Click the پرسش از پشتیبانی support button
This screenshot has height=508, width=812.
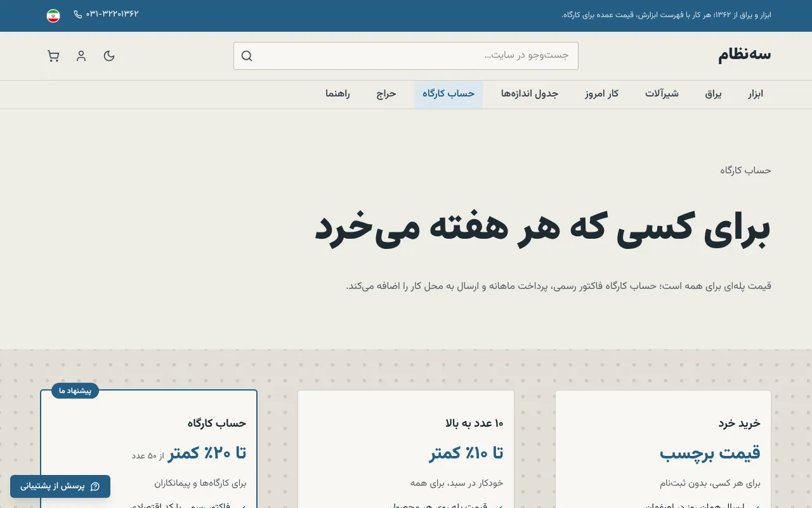pyautogui.click(x=60, y=486)
